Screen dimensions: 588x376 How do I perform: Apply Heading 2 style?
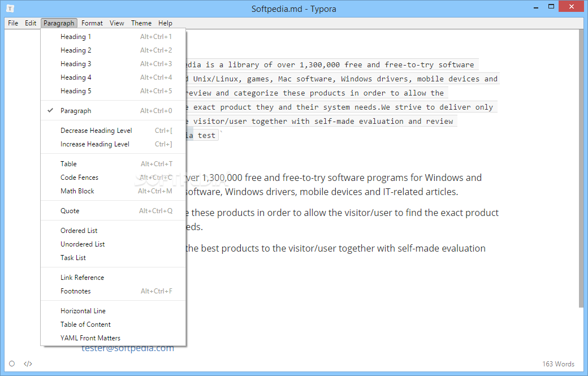[113, 50]
